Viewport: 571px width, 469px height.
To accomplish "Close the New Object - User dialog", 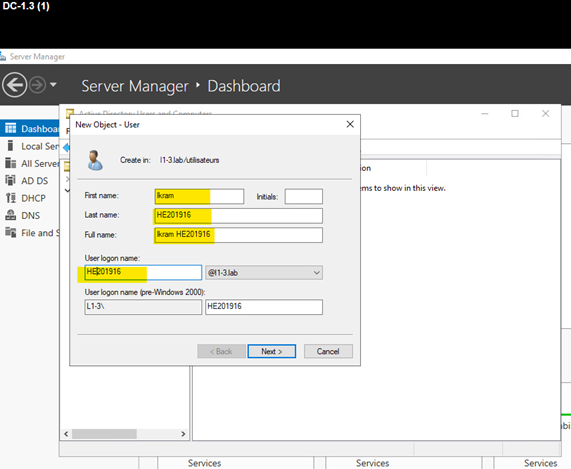I will (x=350, y=124).
